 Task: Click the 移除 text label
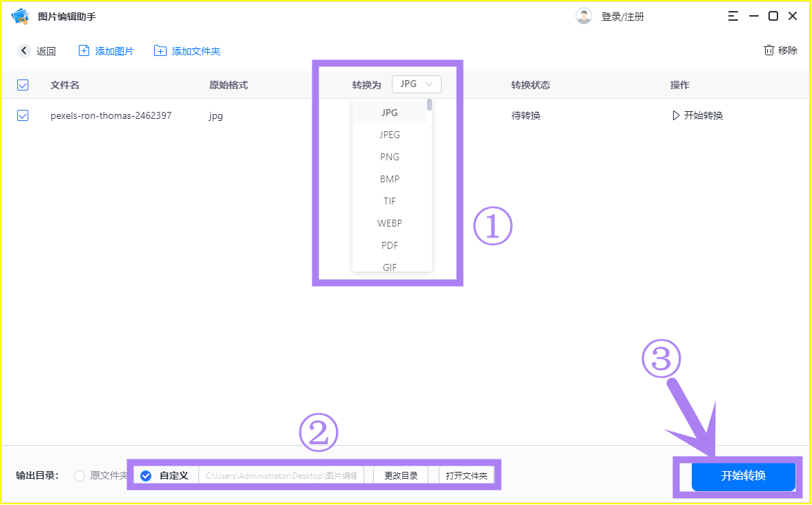click(x=788, y=50)
